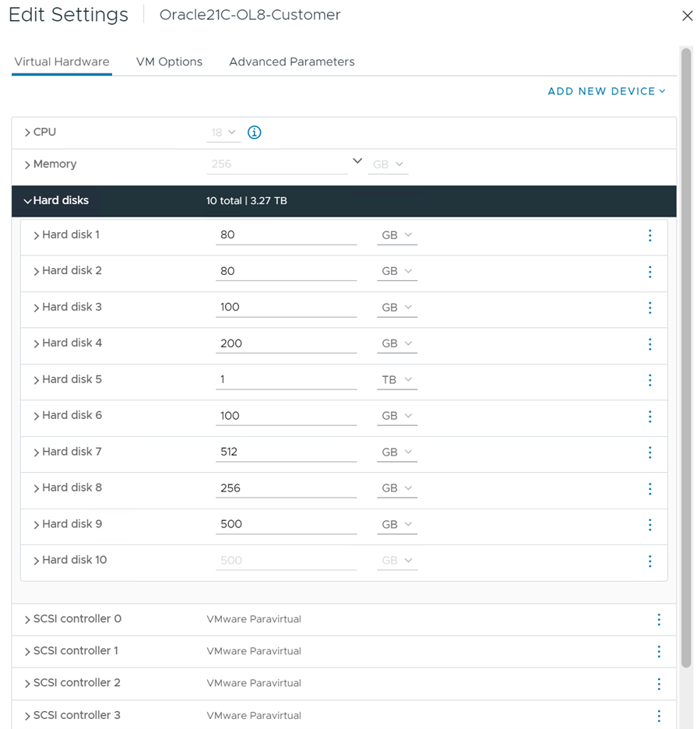The image size is (700, 729).
Task: Click the ADD NEW DEVICE button
Action: coord(606,91)
